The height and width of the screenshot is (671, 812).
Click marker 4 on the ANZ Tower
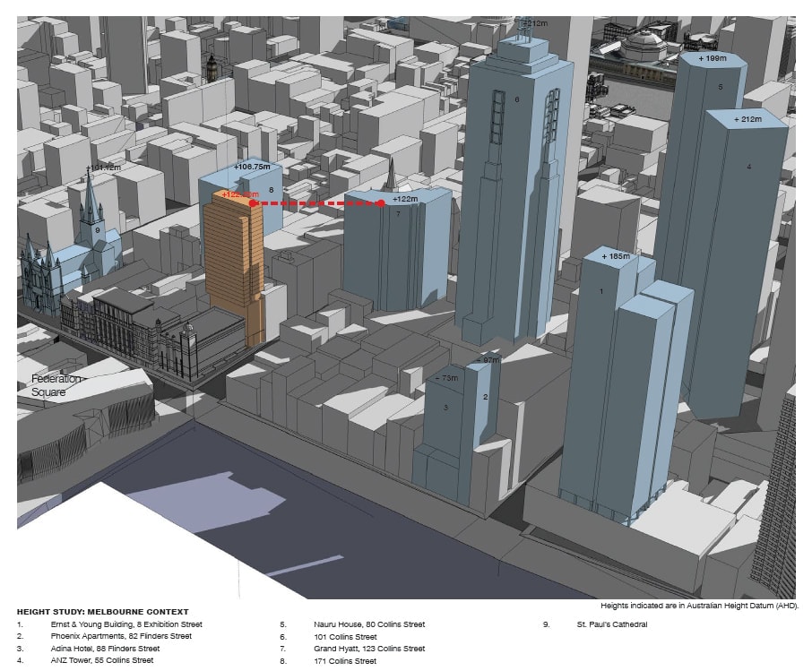pyautogui.click(x=749, y=167)
